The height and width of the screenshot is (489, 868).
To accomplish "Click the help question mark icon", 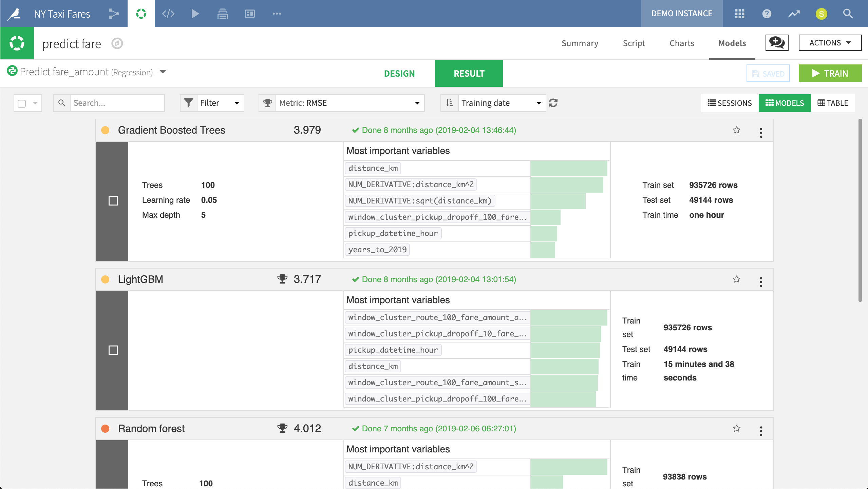I will [767, 14].
